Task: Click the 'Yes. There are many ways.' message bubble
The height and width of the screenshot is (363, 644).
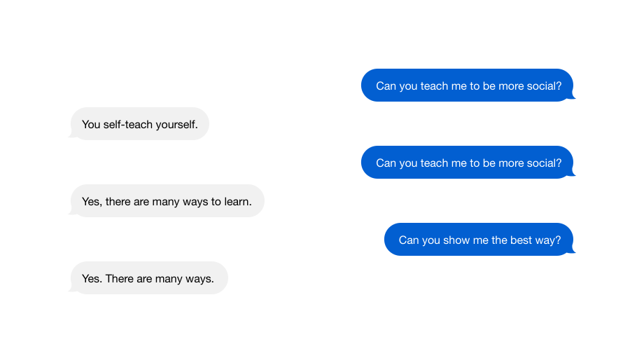Action: (148, 278)
